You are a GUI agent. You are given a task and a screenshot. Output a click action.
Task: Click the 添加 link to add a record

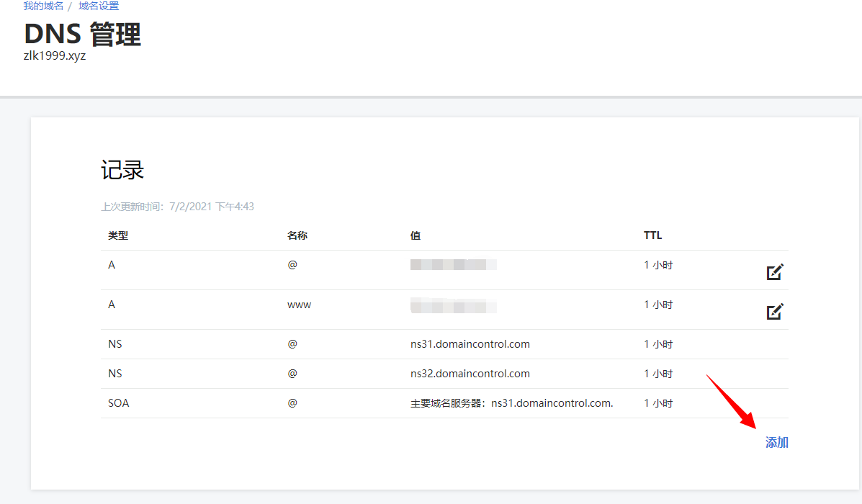pos(776,443)
